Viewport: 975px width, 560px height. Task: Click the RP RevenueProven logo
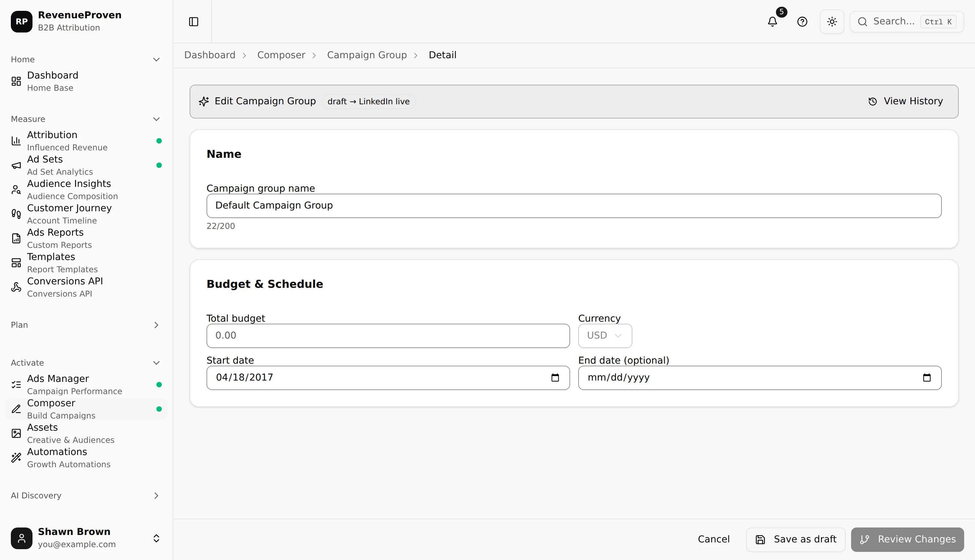[x=22, y=22]
